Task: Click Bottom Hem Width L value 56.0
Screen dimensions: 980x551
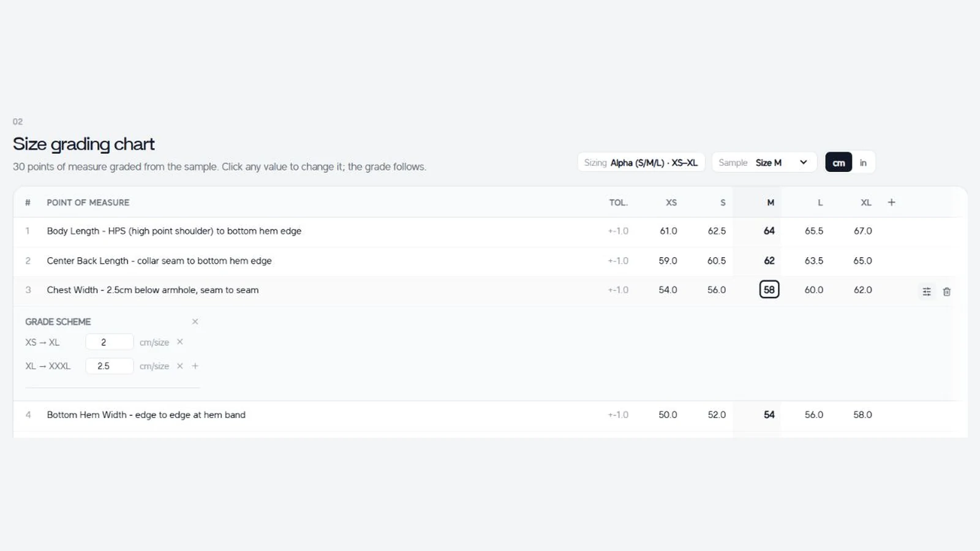Action: (814, 414)
